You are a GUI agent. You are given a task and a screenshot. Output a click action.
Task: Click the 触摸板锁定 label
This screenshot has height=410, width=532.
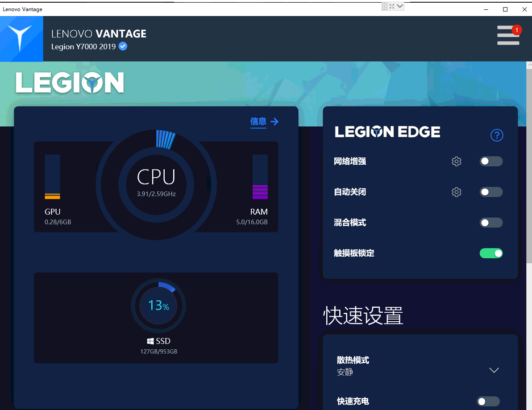pyautogui.click(x=354, y=253)
